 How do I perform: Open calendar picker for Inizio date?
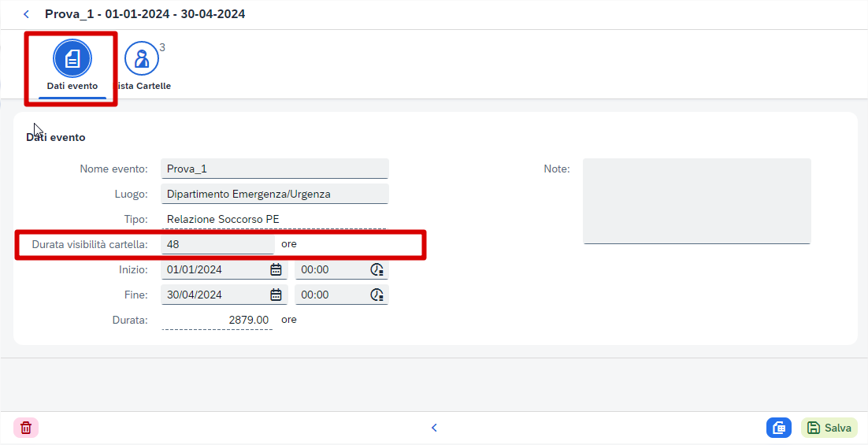(276, 269)
